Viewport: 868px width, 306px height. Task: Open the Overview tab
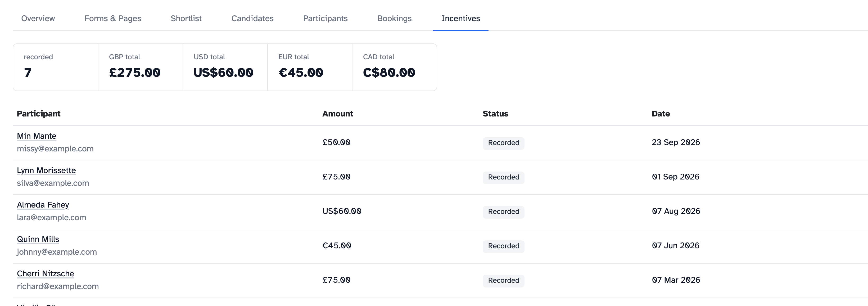(x=38, y=19)
